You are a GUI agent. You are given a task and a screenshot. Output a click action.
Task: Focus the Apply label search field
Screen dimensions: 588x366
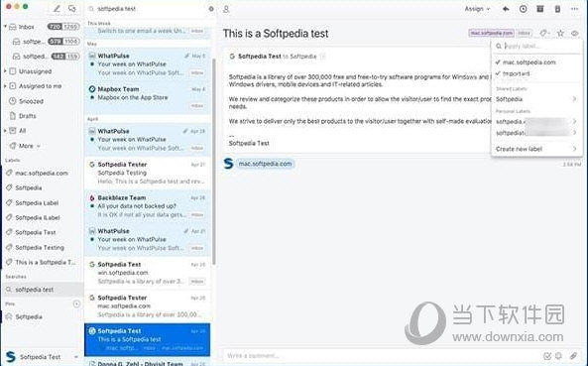(x=536, y=46)
